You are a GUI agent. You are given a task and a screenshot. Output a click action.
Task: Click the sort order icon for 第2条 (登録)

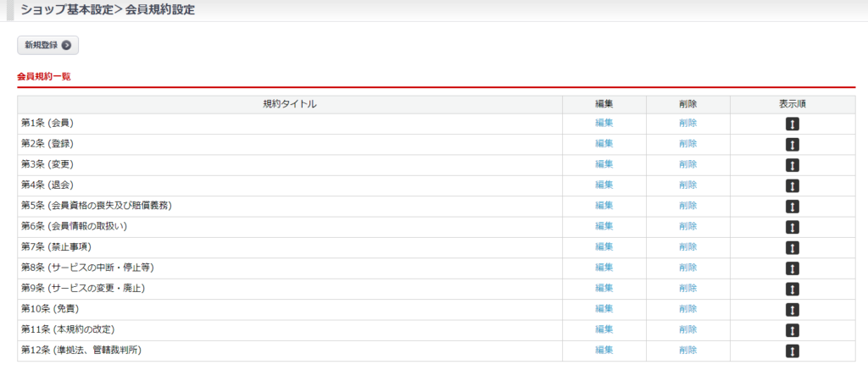pyautogui.click(x=793, y=144)
